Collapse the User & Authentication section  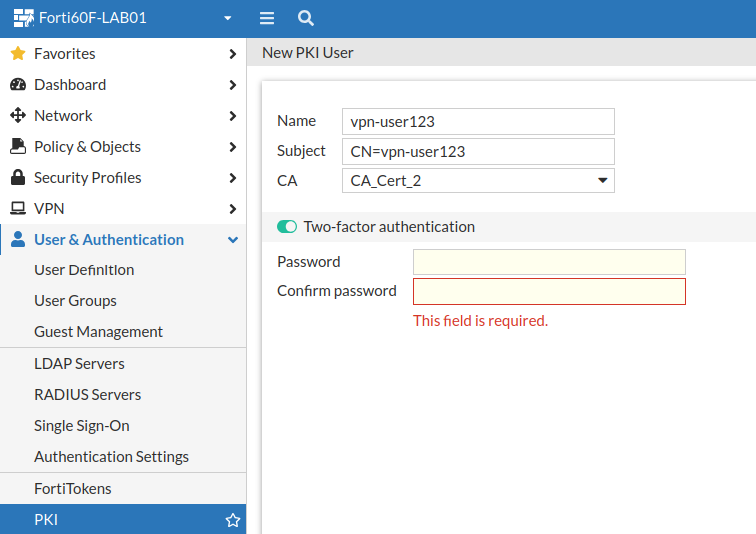click(233, 240)
